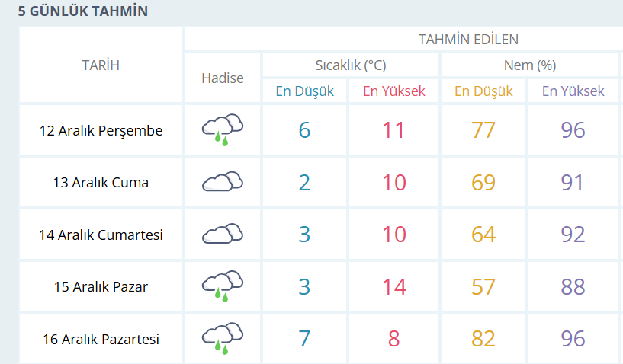Viewport: 623px width, 364px height.
Task: Click the rainy cloud icon for 12 Aralık Perşembe
Action: coord(223,129)
